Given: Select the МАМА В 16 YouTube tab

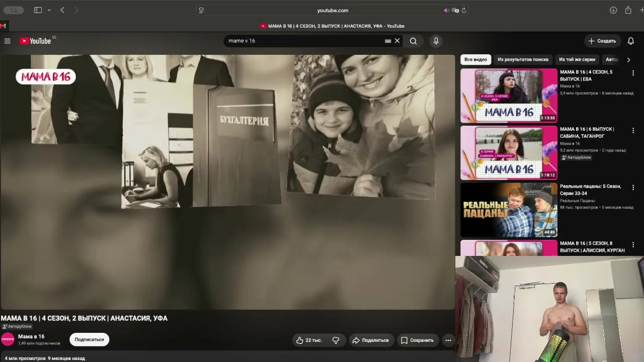Looking at the screenshot, I should point(332,26).
